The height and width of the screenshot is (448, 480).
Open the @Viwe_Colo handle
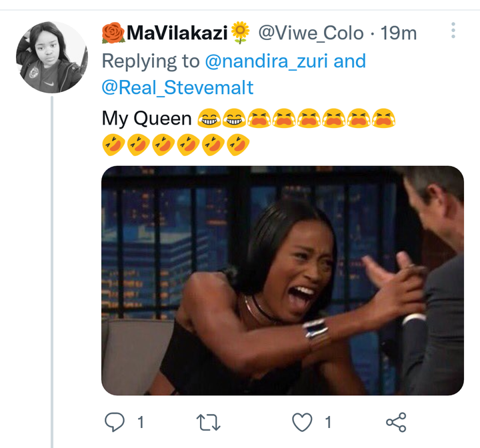tap(311, 33)
